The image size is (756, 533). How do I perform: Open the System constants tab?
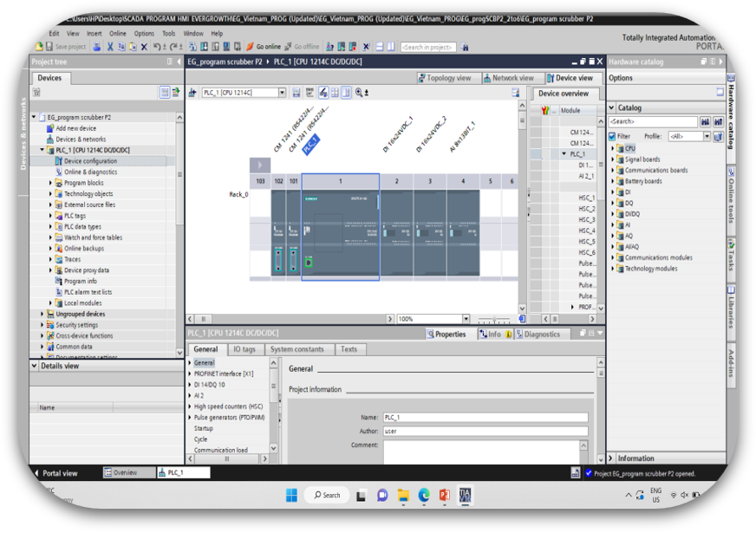click(x=297, y=349)
